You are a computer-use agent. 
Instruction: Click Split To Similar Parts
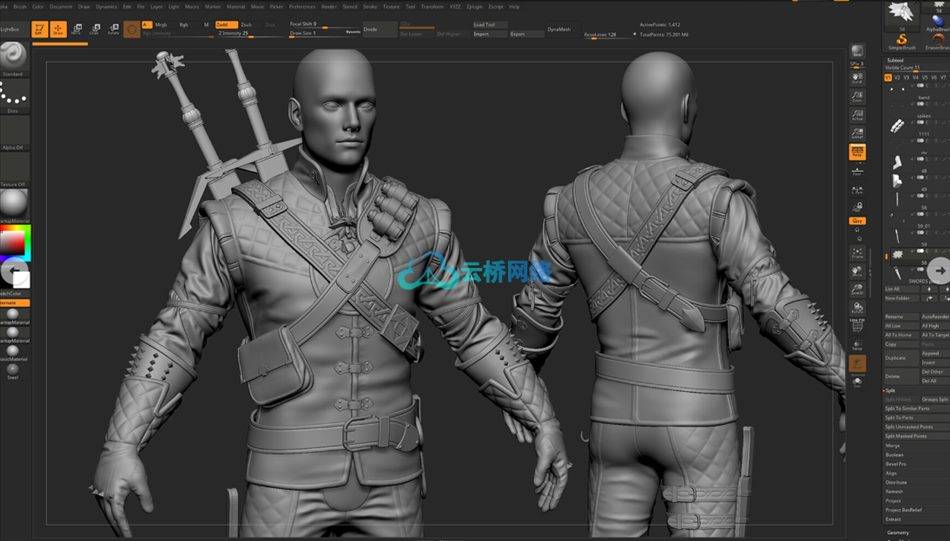coord(916,408)
